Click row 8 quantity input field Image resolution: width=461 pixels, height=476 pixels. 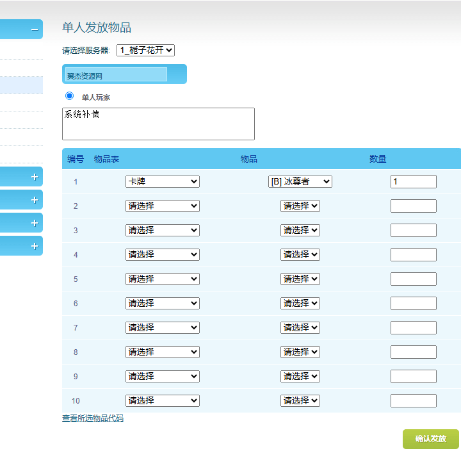click(414, 352)
